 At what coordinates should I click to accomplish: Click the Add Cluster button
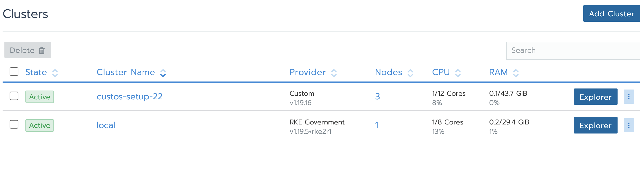point(612,13)
